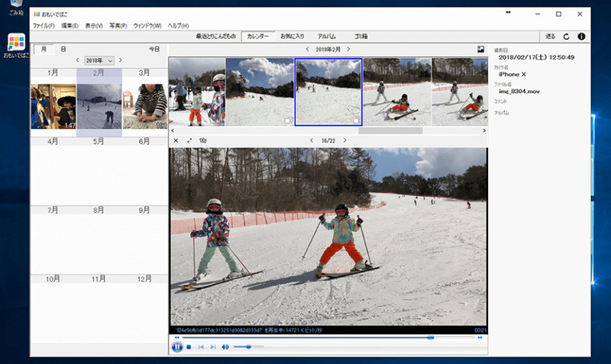
Task: Switch to 最近とりこんだもの tab
Action: coord(216,36)
